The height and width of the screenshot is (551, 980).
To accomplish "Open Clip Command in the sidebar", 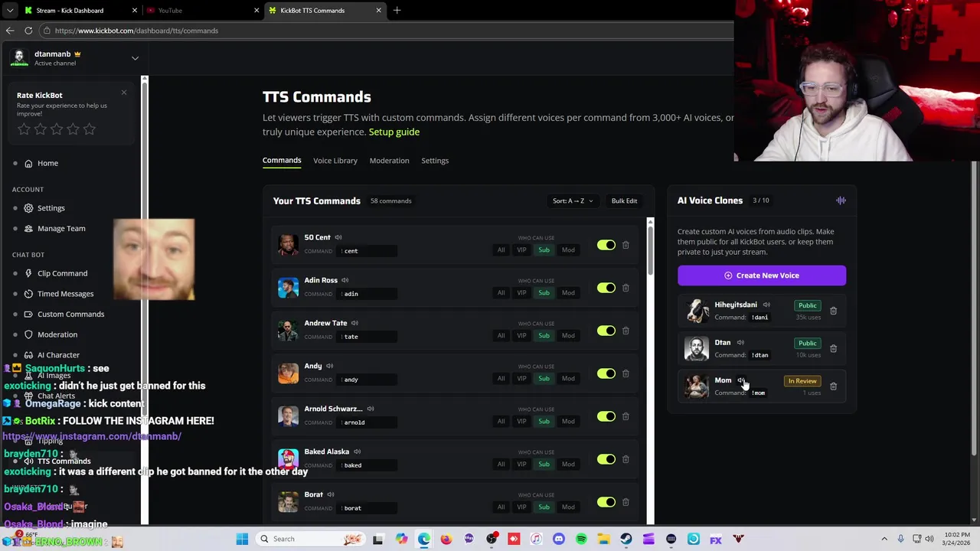I will [62, 273].
